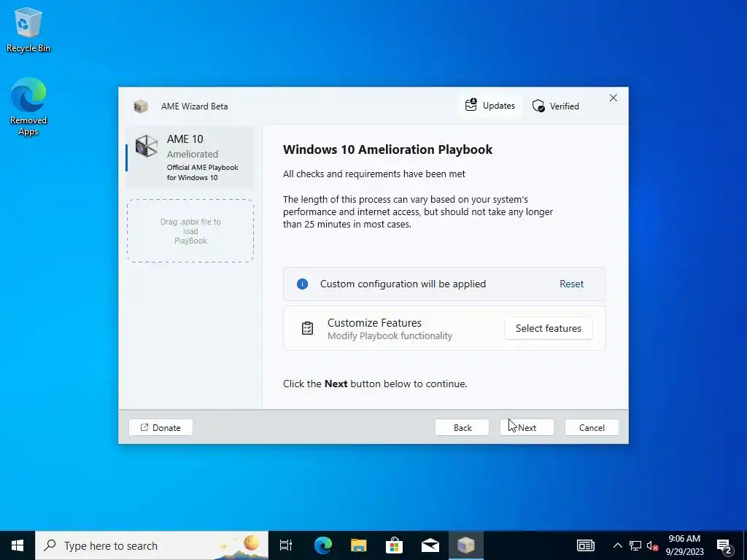This screenshot has width=747, height=560.
Task: Reset the custom configuration
Action: (x=571, y=284)
